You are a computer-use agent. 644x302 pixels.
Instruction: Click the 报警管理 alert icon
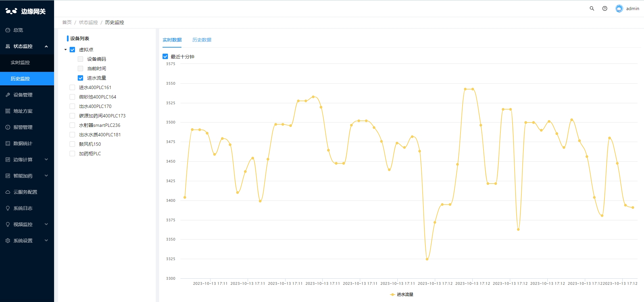pos(8,127)
